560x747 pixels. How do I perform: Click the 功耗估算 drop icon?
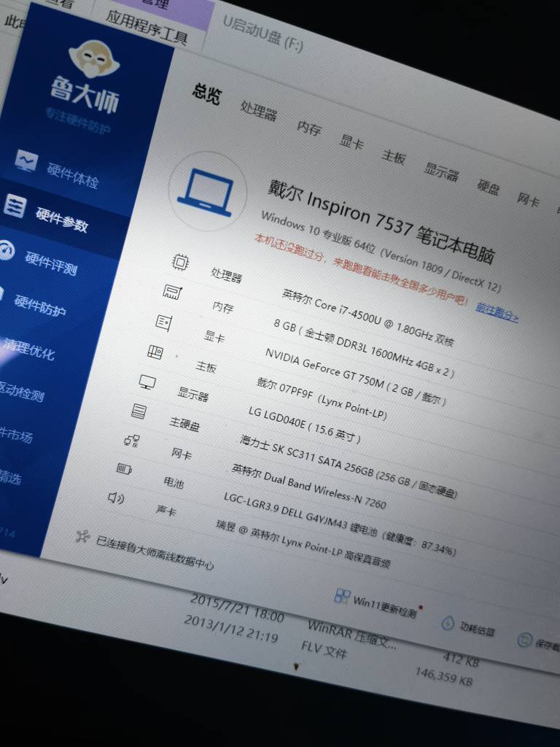click(x=448, y=622)
